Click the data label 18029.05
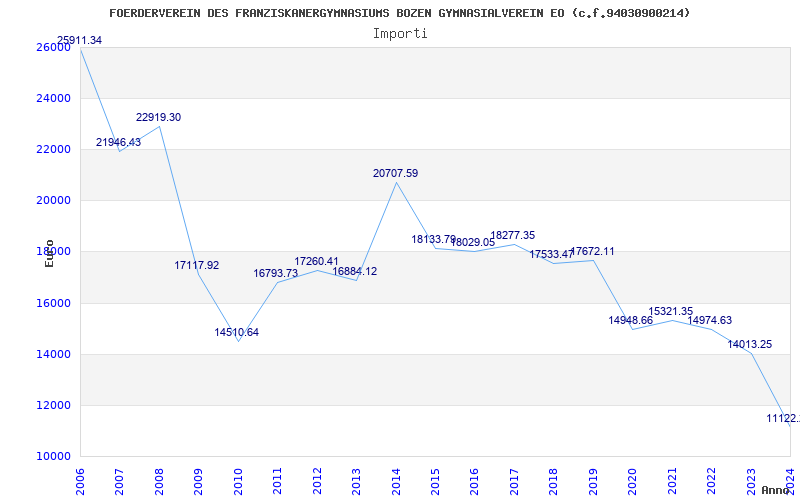The width and height of the screenshot is (800, 500). click(473, 242)
